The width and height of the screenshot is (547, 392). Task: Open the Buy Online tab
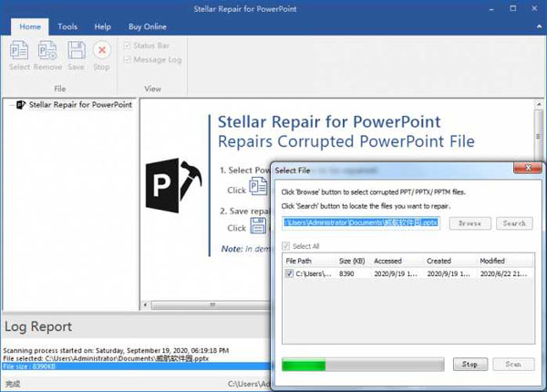(146, 26)
